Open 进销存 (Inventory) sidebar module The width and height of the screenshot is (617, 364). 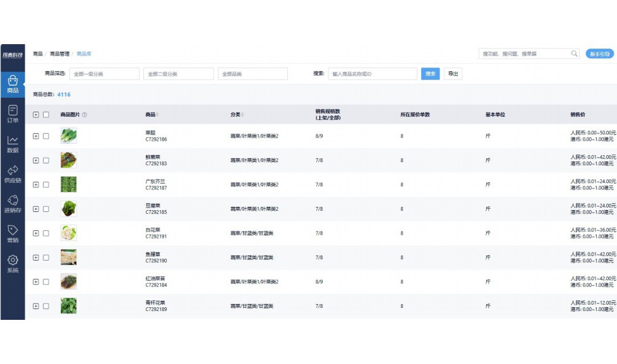13,204
